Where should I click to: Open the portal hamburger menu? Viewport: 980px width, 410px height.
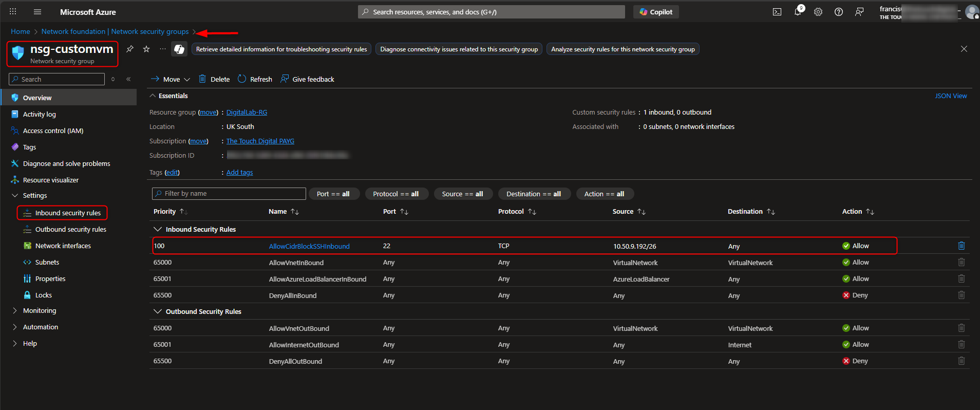point(37,12)
